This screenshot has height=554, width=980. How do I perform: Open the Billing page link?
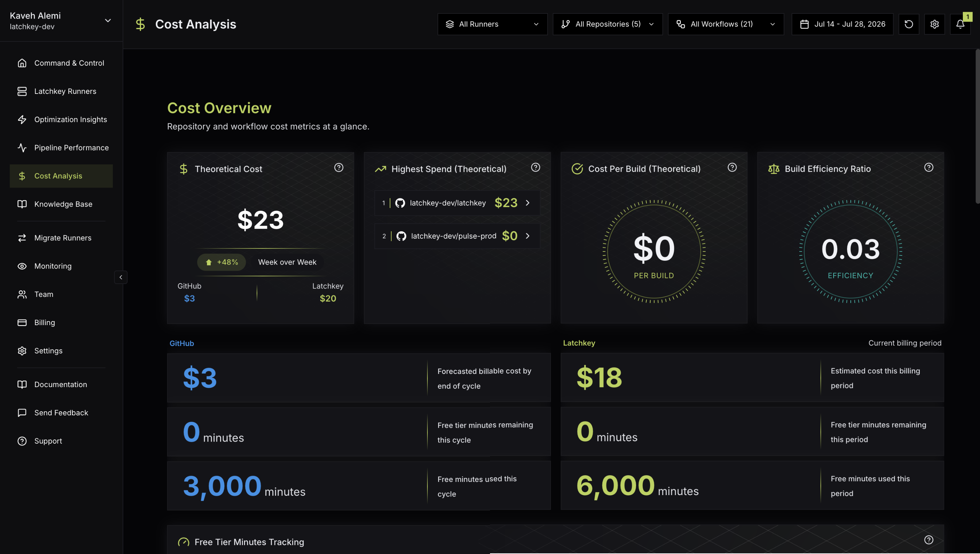click(x=61, y=322)
